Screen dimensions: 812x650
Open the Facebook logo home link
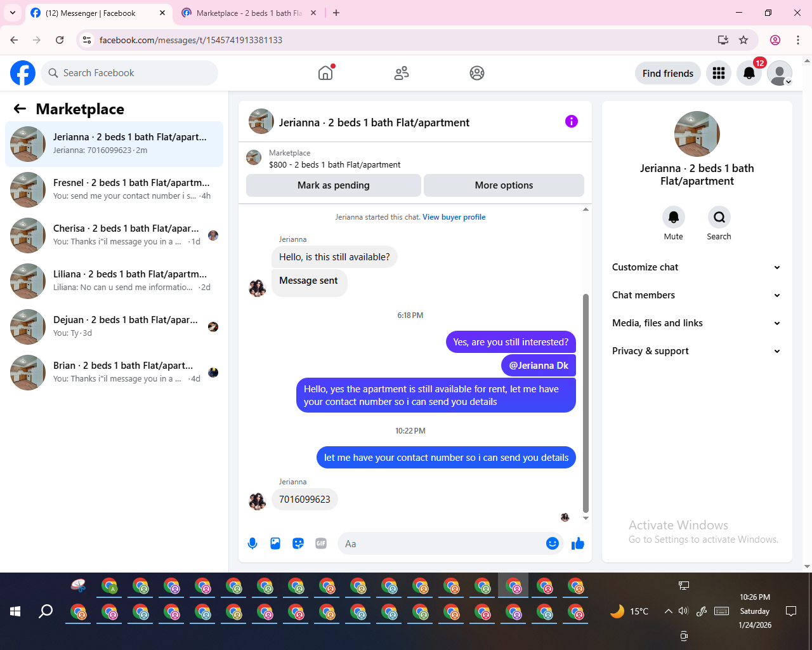[x=23, y=73]
